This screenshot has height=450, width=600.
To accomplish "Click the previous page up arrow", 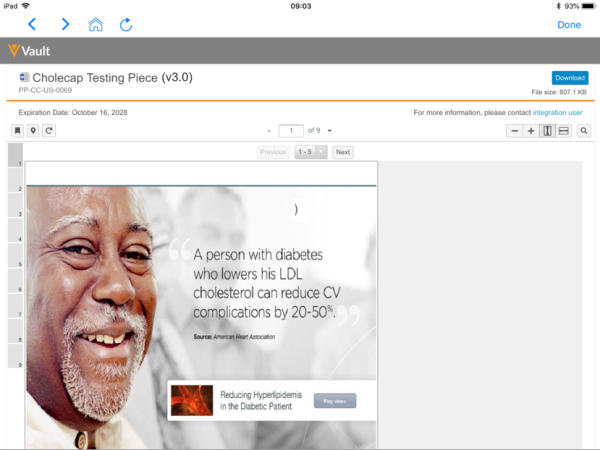I will click(269, 131).
